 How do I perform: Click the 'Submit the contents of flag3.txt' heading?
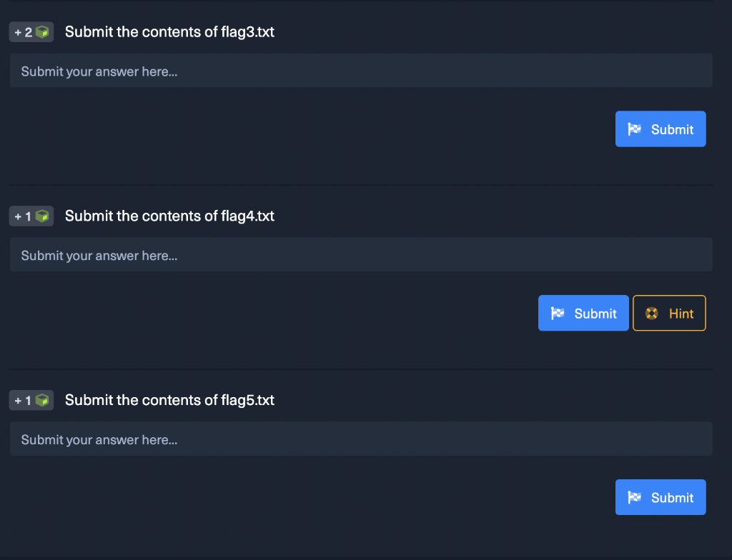(169, 32)
